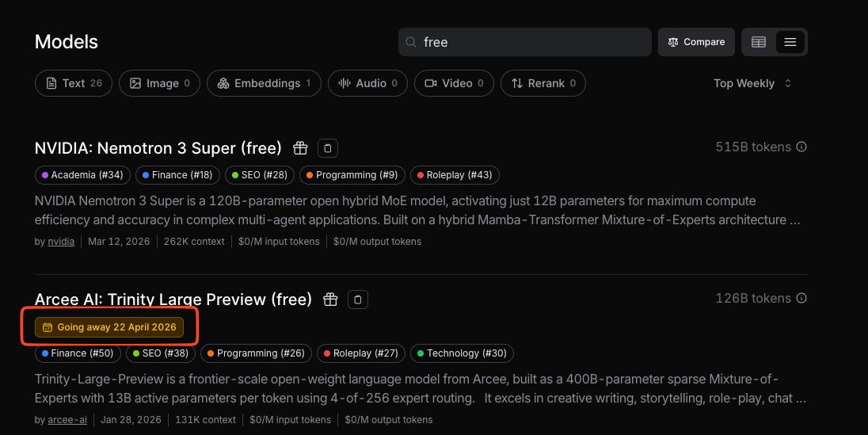Open the Top Weekly sort dropdown
The width and height of the screenshot is (868, 435).
752,83
